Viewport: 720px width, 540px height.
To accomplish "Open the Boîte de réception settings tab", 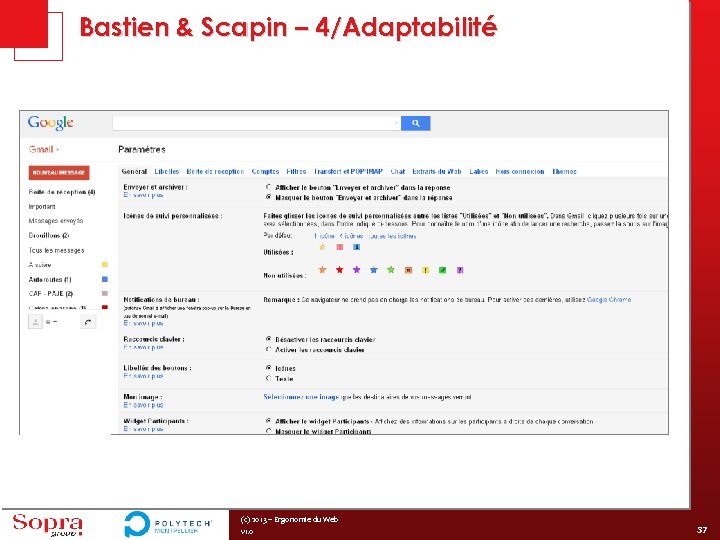I will pyautogui.click(x=215, y=171).
